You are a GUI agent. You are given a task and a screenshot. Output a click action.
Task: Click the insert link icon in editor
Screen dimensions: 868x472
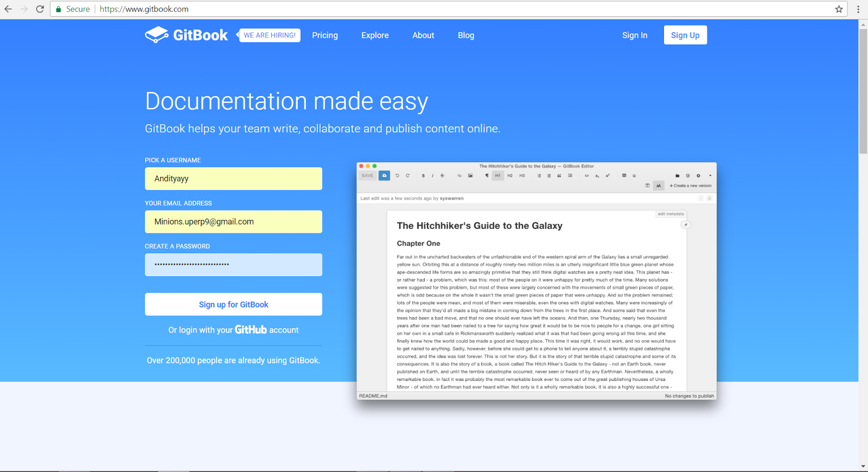pyautogui.click(x=459, y=176)
